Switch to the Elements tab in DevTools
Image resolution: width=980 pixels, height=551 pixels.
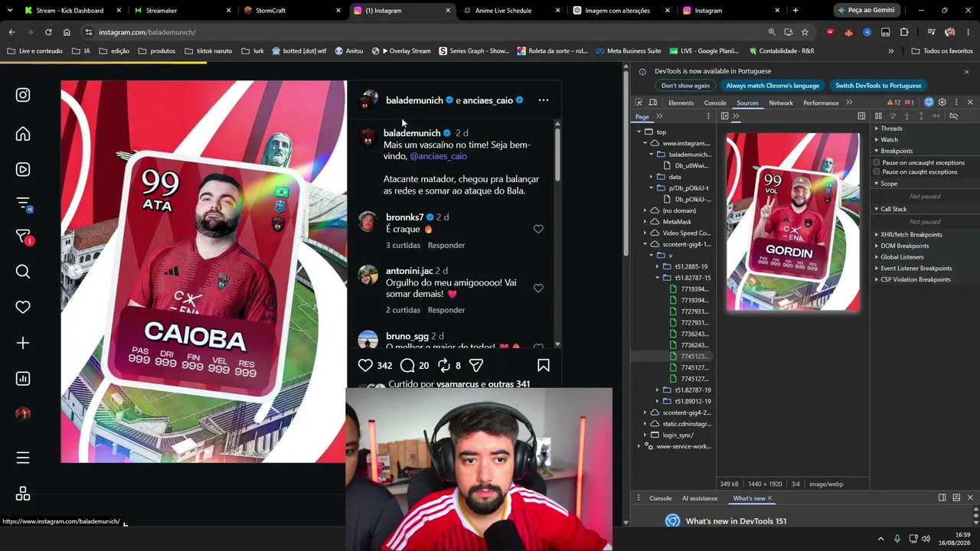681,103
